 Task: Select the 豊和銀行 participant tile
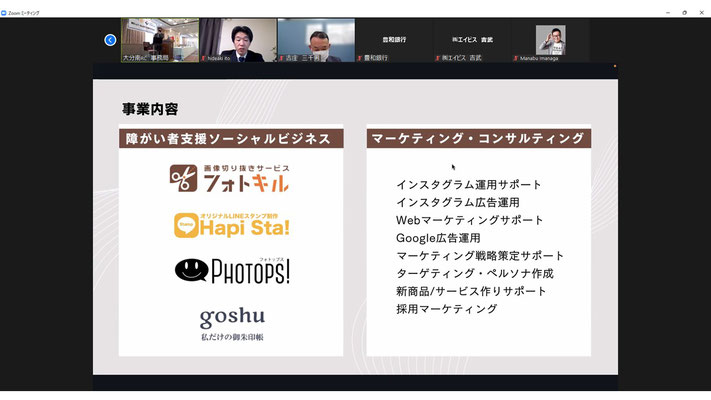394,40
